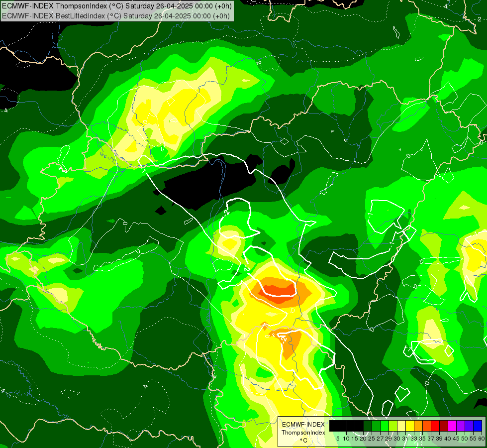487x448 pixels.
Task: Select the blue 55–60 legend swatch
Action: (x=478, y=426)
